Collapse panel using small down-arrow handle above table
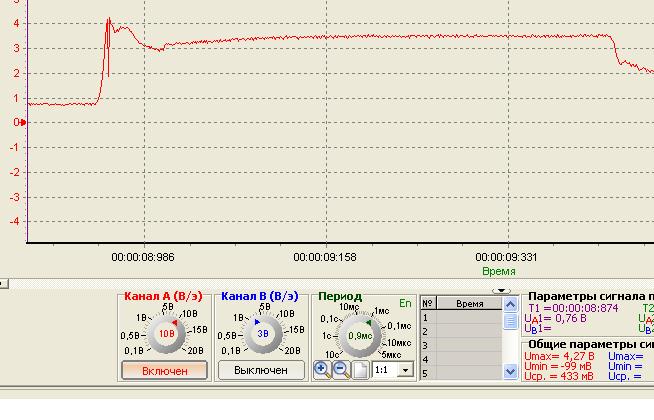Image resolution: width=654 pixels, height=420 pixels. click(501, 291)
